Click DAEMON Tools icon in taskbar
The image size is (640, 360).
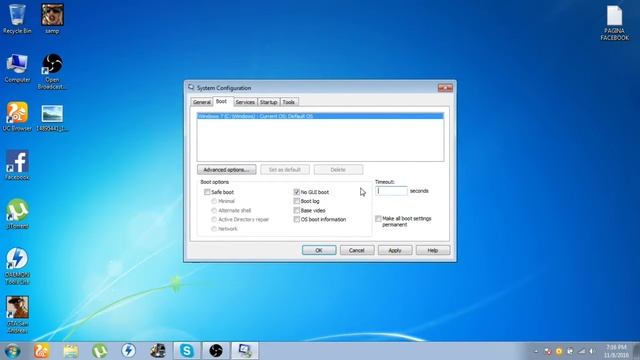(x=129, y=351)
